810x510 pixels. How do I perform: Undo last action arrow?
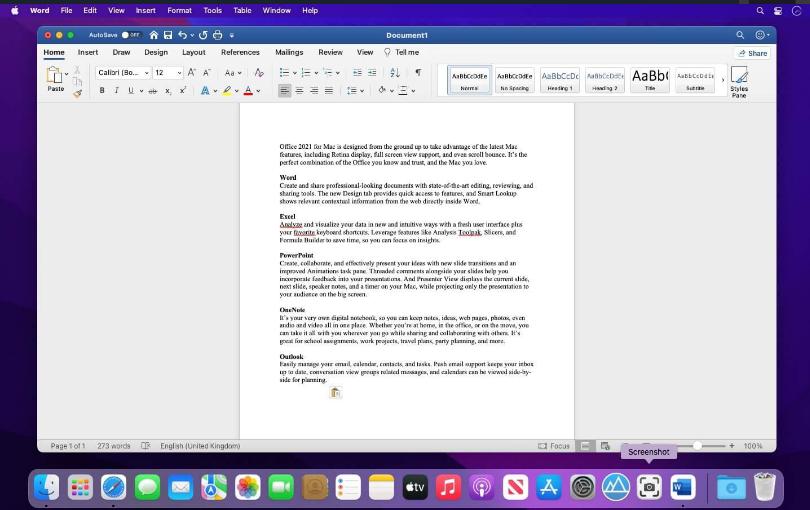click(182, 35)
